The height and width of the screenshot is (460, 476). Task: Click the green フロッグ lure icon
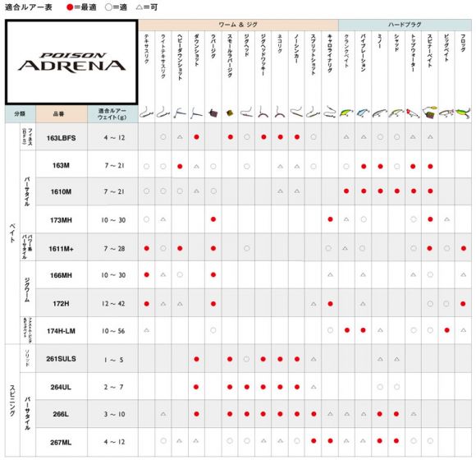463,113
